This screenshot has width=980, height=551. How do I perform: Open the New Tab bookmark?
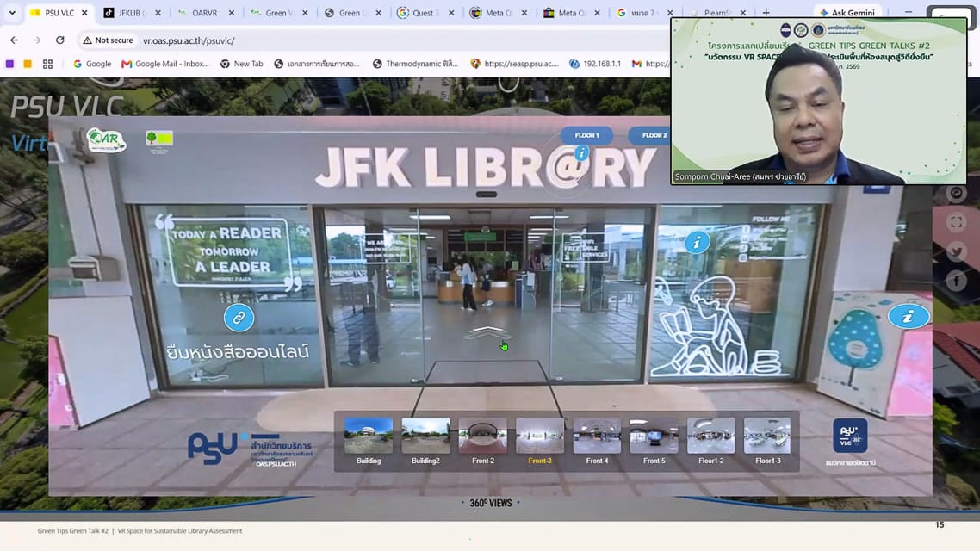pyautogui.click(x=241, y=64)
